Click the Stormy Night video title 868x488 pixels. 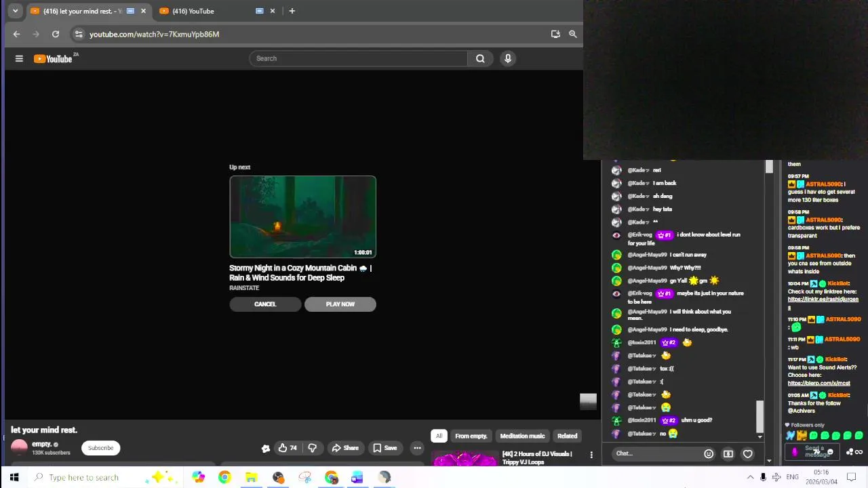pyautogui.click(x=300, y=272)
